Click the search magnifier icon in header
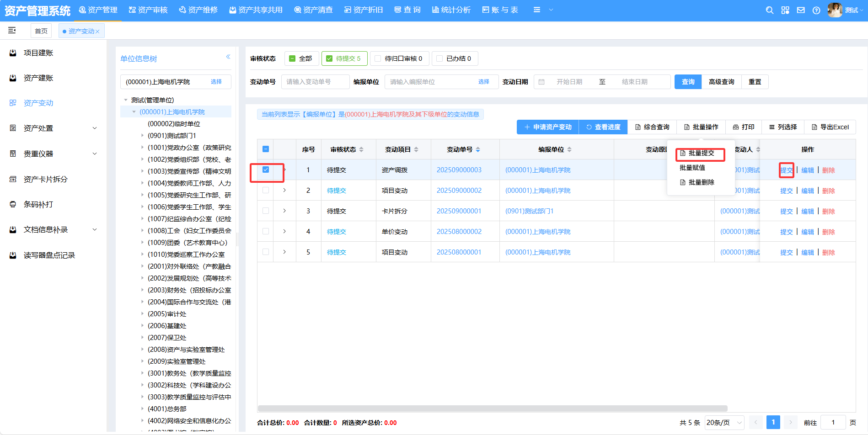 coord(770,10)
